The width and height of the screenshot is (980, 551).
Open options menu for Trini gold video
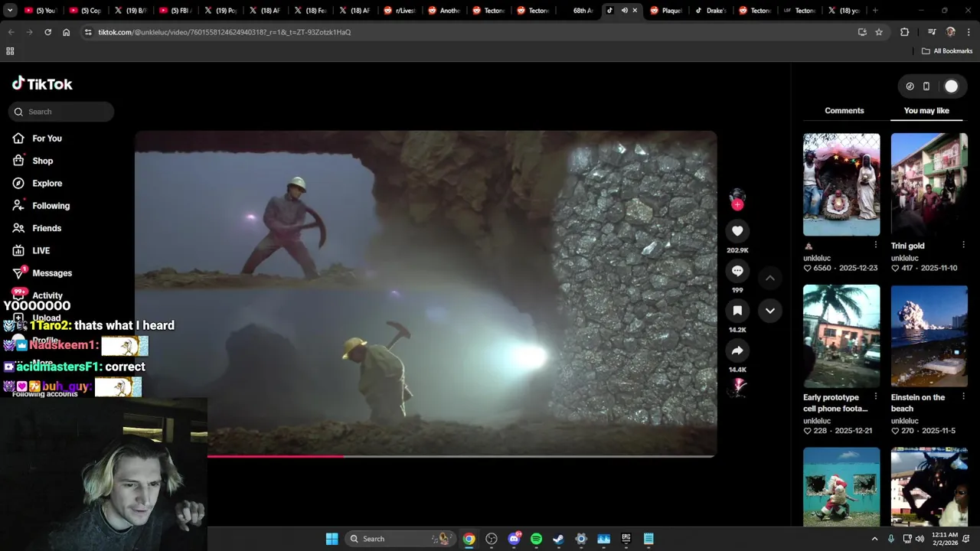click(963, 245)
